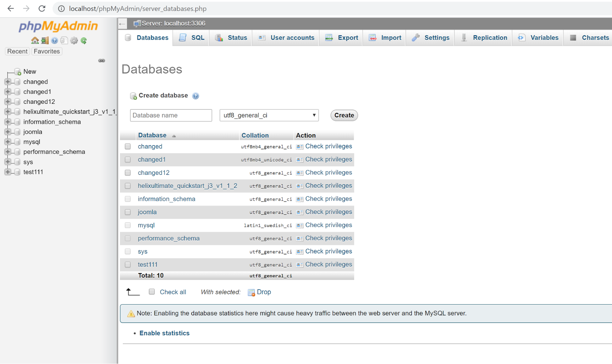Open the Replication tab
This screenshot has width=612, height=364.
point(483,38)
